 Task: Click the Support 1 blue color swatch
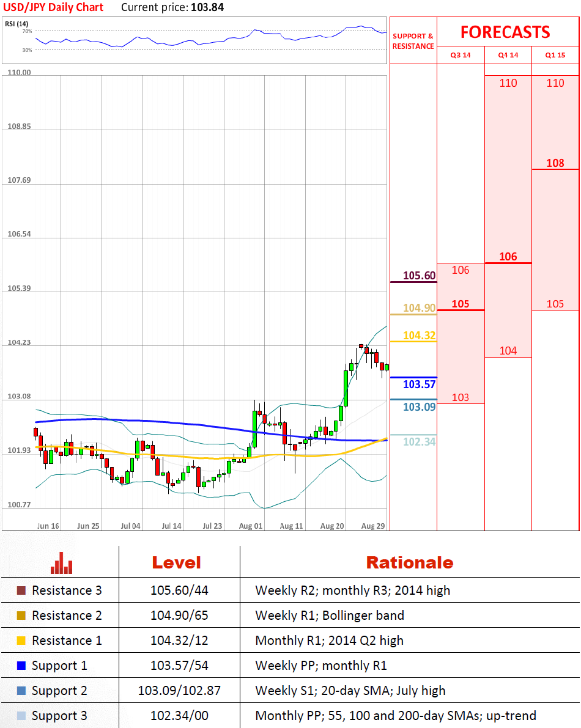pyautogui.click(x=21, y=666)
